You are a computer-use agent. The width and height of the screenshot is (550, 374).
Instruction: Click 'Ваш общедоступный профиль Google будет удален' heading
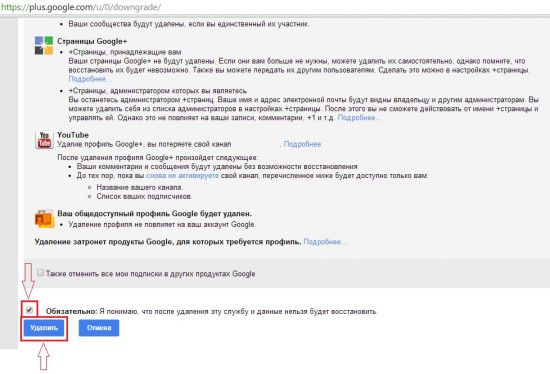155,213
